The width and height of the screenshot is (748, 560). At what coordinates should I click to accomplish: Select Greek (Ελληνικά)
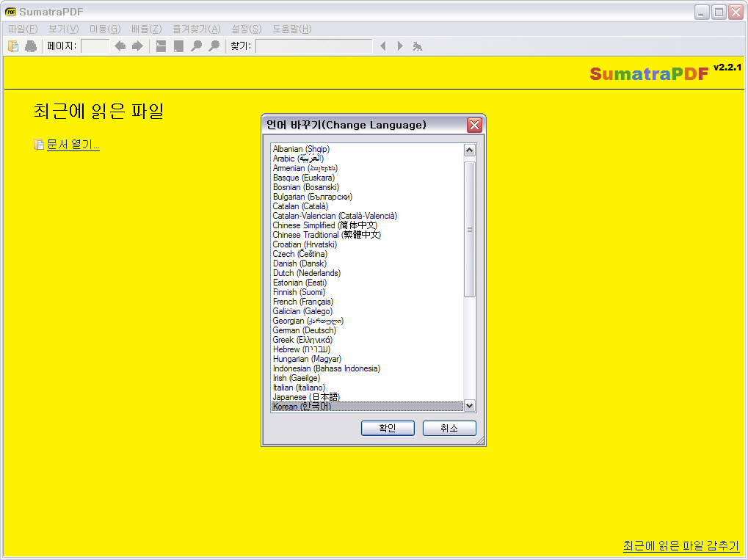pyautogui.click(x=367, y=340)
